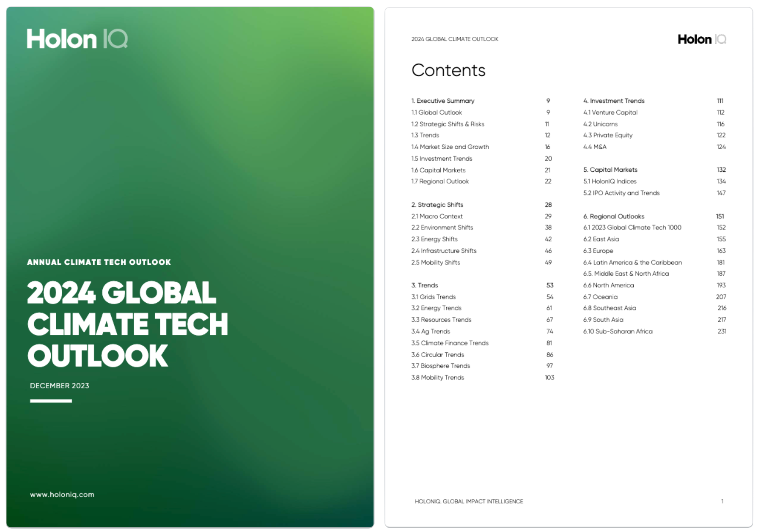Open '1.1 Global Outlook' entry
The image size is (758, 532).
pos(437,112)
